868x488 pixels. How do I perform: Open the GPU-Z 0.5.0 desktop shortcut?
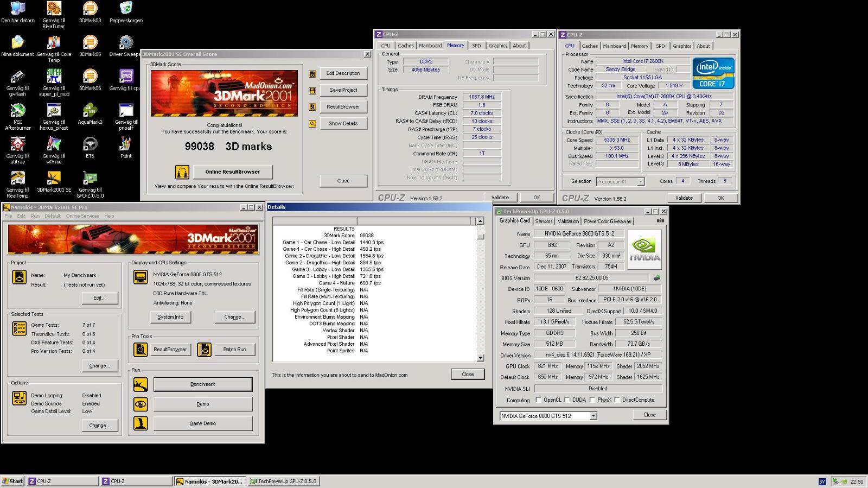pos(90,185)
